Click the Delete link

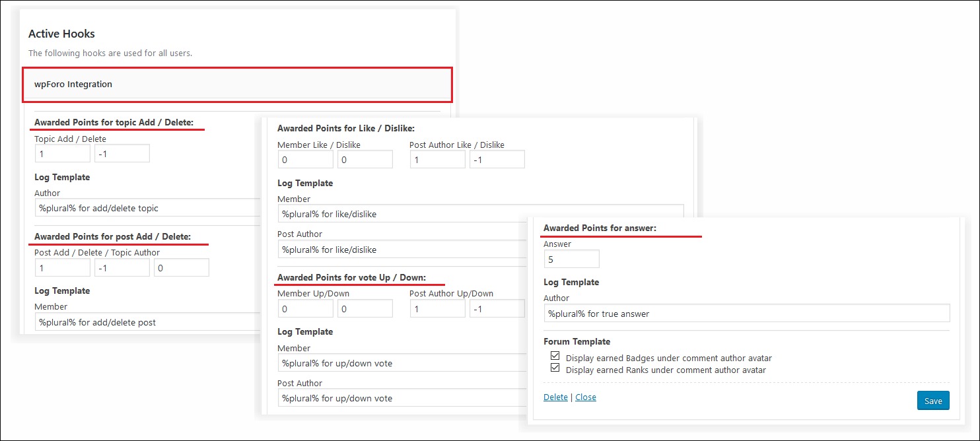coord(555,397)
